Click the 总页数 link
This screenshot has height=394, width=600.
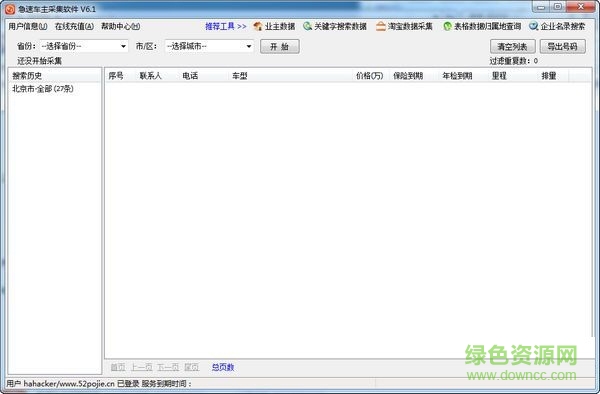point(223,367)
